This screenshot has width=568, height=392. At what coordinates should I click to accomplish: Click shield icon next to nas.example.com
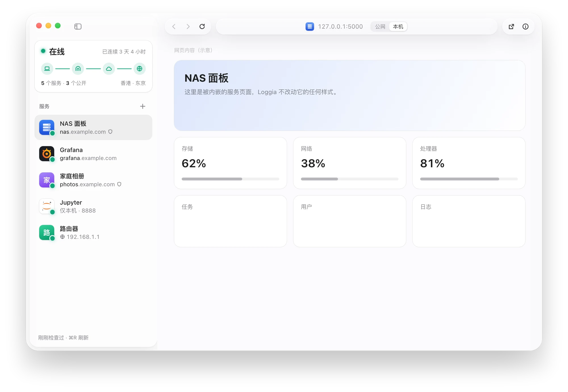pos(110,132)
